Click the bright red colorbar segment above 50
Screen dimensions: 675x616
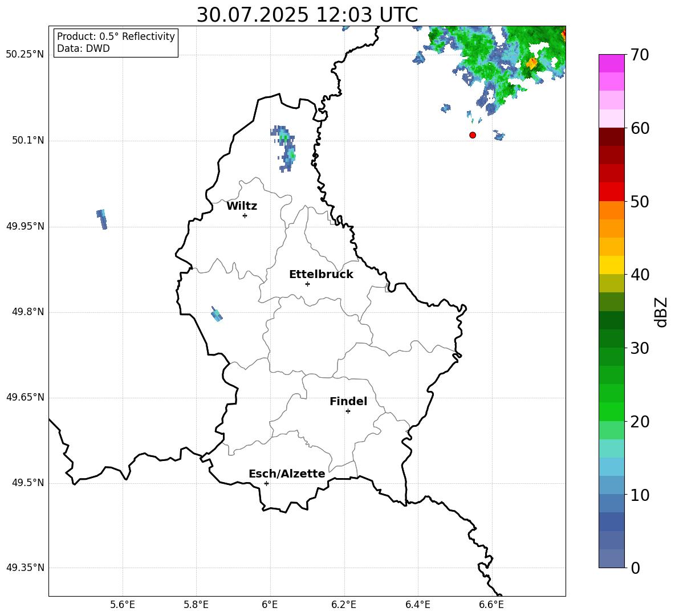[x=611, y=192]
